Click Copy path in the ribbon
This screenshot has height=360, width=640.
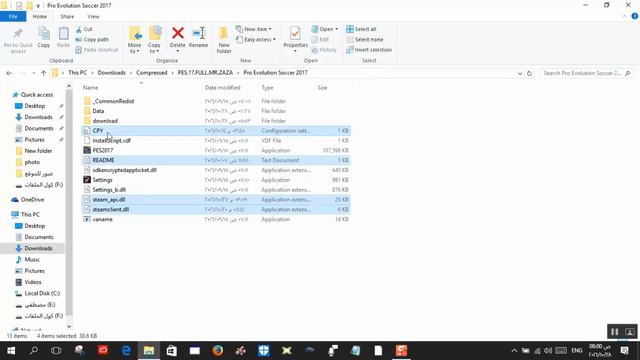[92, 40]
